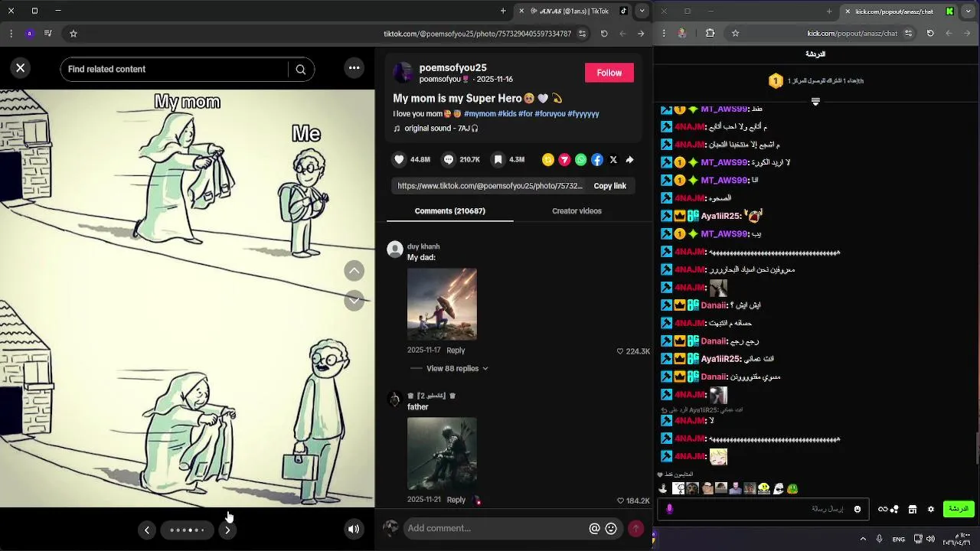Screen dimensions: 980x551
Task: Open more share options arrow icon
Action: (629, 160)
